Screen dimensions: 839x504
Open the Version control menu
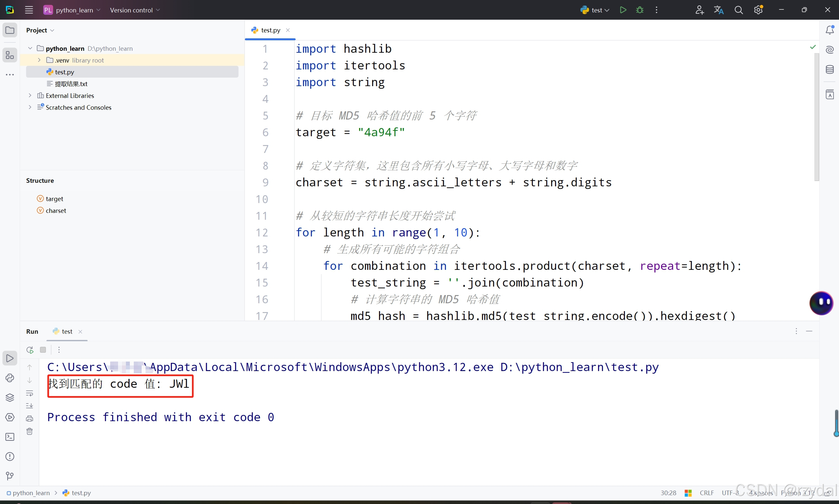point(135,10)
